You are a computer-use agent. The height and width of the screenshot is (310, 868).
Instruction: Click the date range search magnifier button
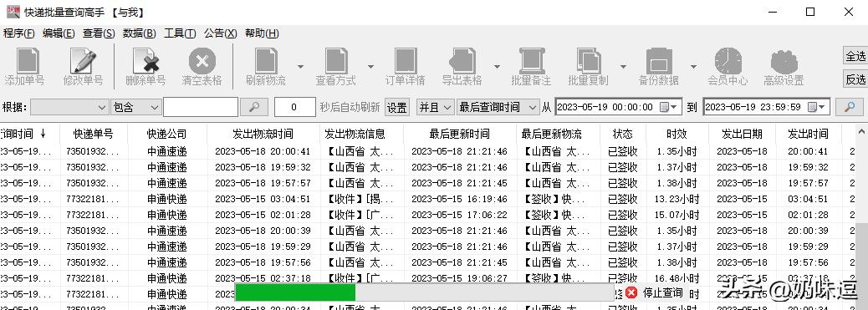point(850,107)
